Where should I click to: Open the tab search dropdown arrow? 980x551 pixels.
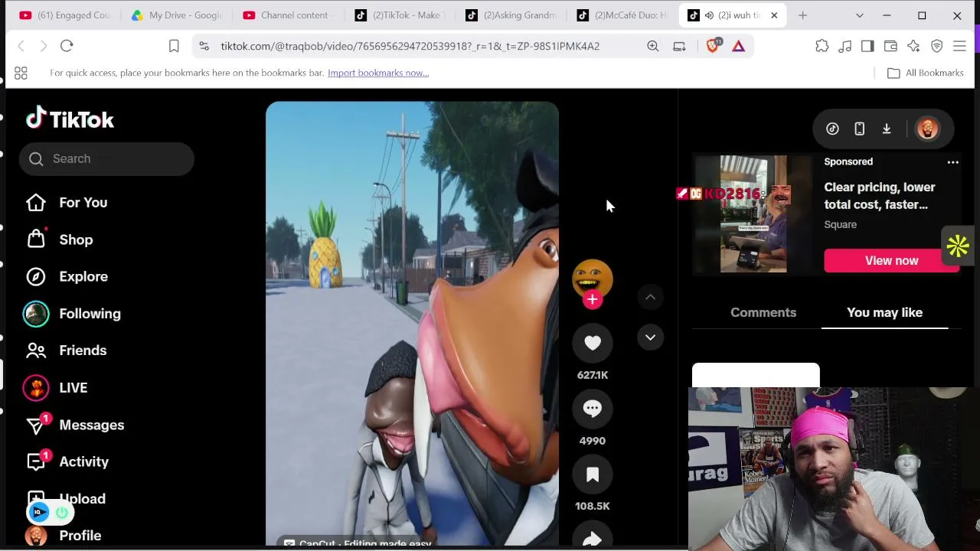[859, 15]
